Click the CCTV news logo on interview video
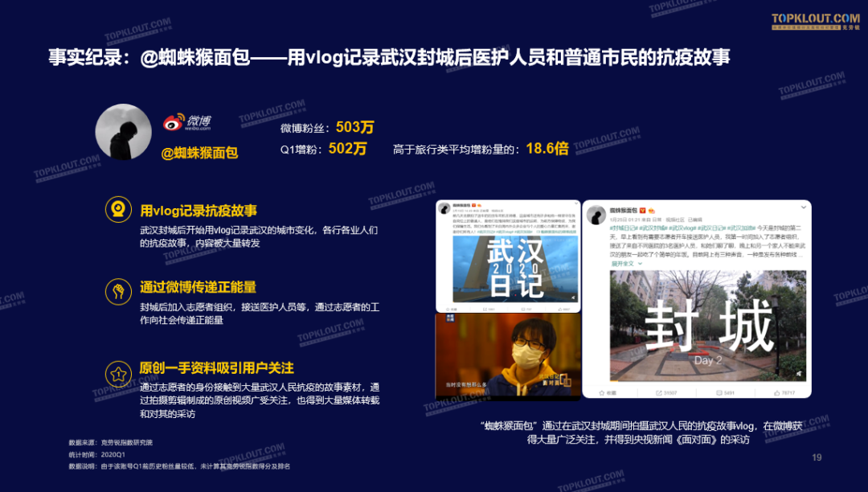Screen dimensions: 868x492 tap(450, 318)
